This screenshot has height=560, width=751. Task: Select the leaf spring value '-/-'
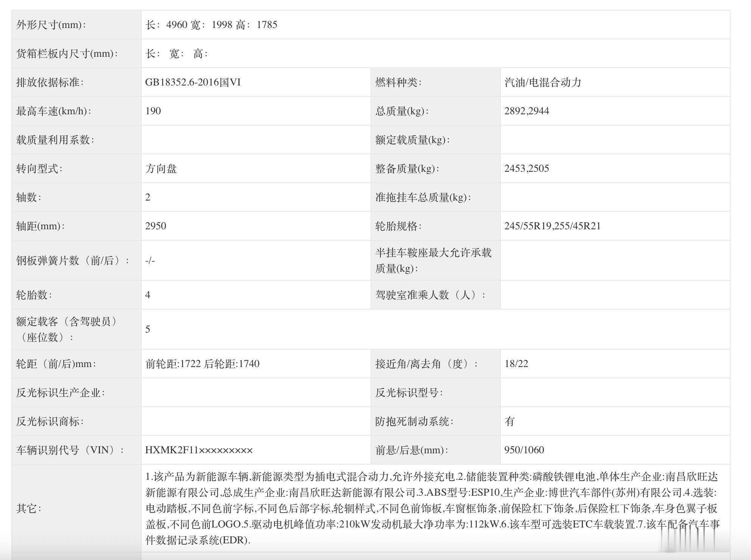click(150, 260)
